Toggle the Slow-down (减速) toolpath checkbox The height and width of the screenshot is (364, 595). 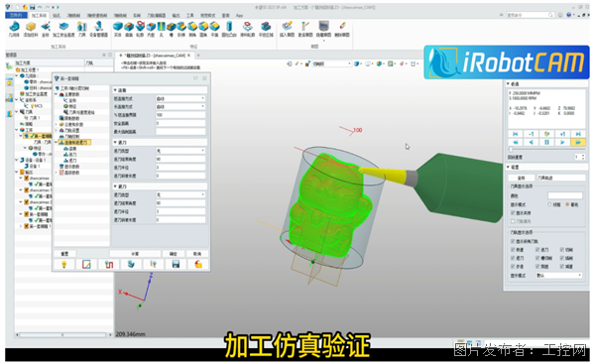tap(562, 267)
